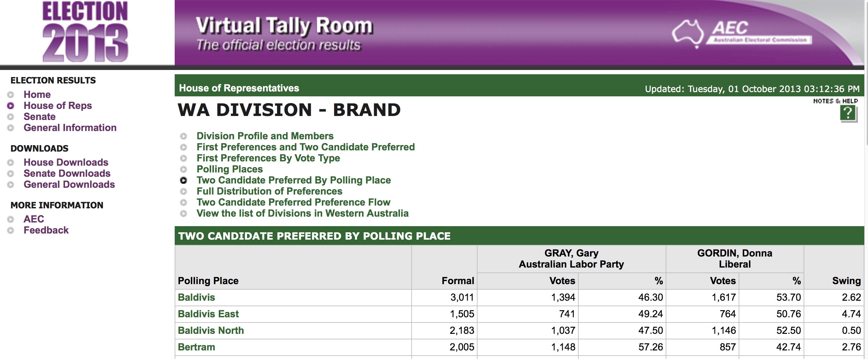This screenshot has width=868, height=359.
Task: Click the bullet icon beside Division Profile and Members
Action: pos(183,136)
